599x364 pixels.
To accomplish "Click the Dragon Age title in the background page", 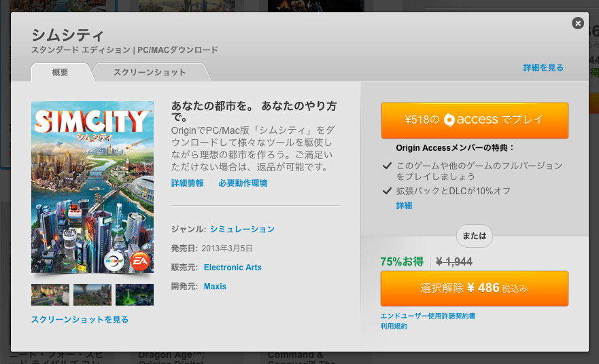I will point(171,358).
